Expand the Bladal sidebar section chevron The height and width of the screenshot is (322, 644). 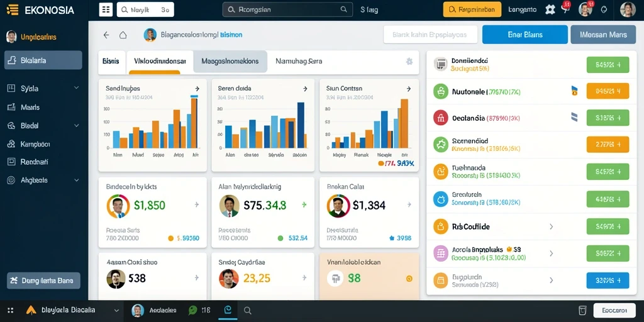pyautogui.click(x=76, y=126)
